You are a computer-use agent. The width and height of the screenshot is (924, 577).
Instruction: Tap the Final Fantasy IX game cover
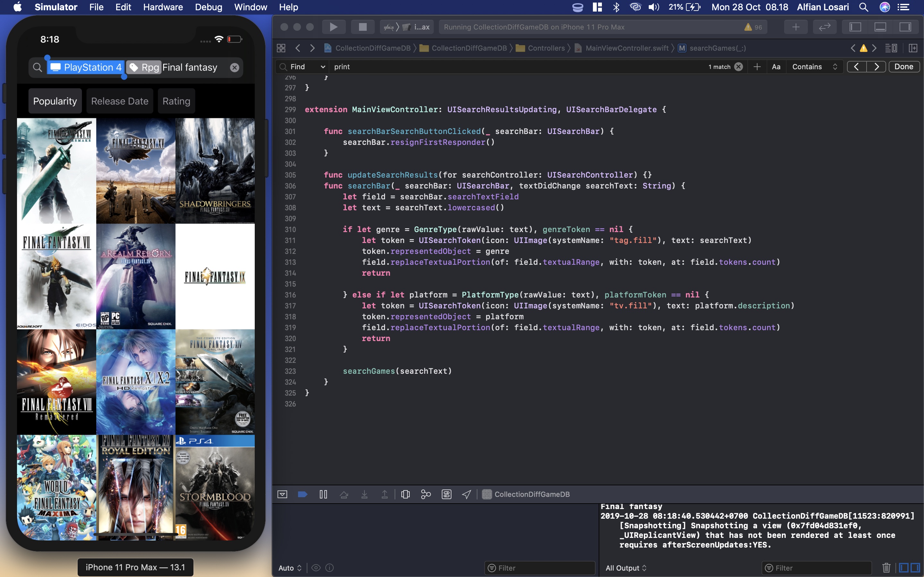215,276
